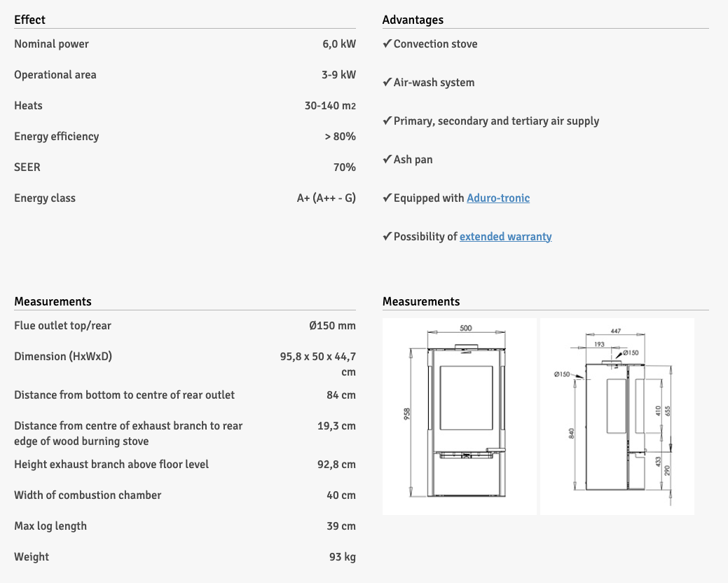Open the Aduro-tronic link
728x583 pixels.
point(498,198)
